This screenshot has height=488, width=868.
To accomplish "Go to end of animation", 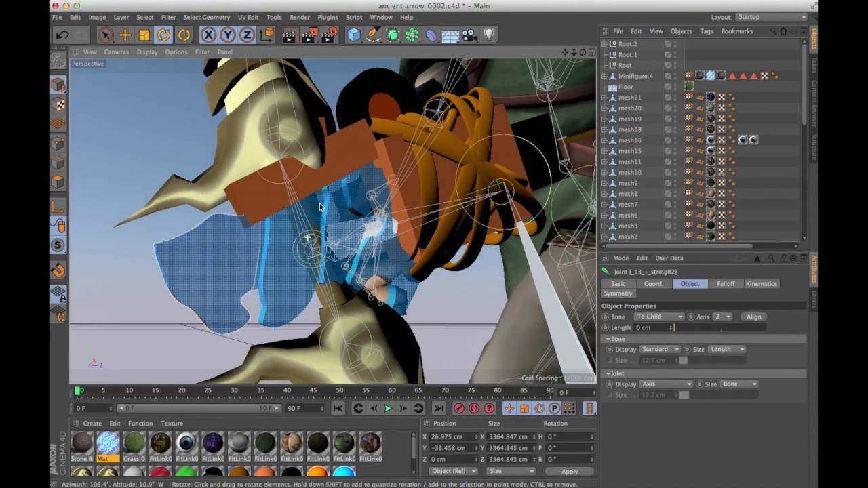I will pos(439,409).
